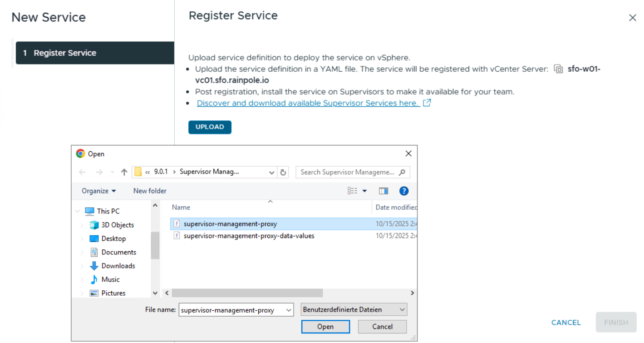Click the horizontal scrollbar in file list
Image resolution: width=644 pixels, height=343 pixels.
247,293
